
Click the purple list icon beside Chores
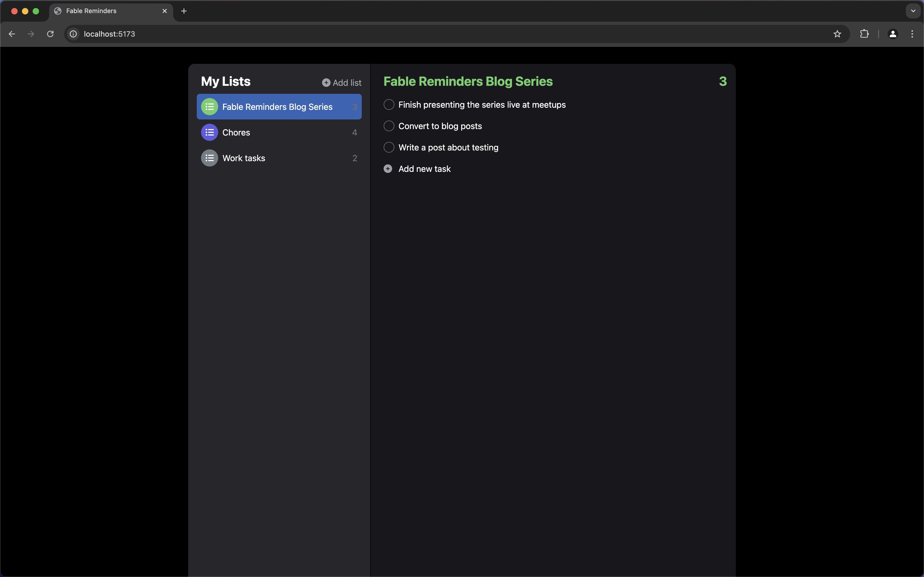210,132
